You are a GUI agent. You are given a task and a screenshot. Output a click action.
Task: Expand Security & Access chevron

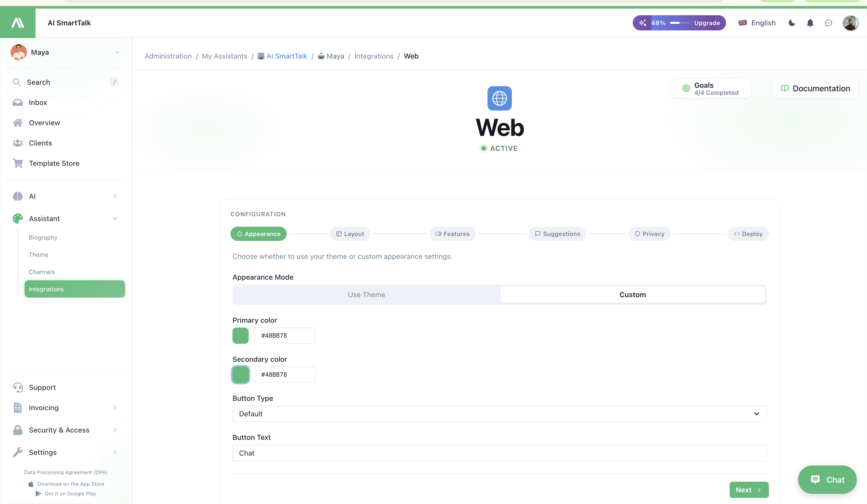click(115, 430)
